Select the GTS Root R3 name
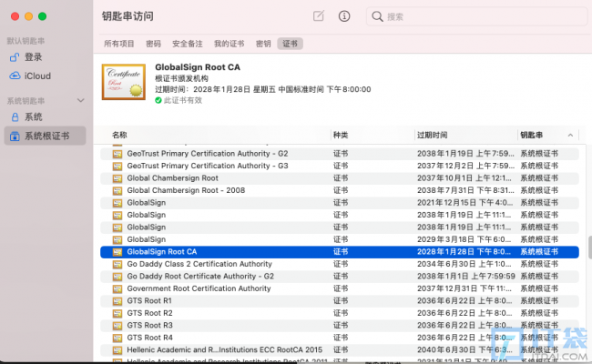Image resolution: width=592 pixels, height=364 pixels. click(x=149, y=325)
